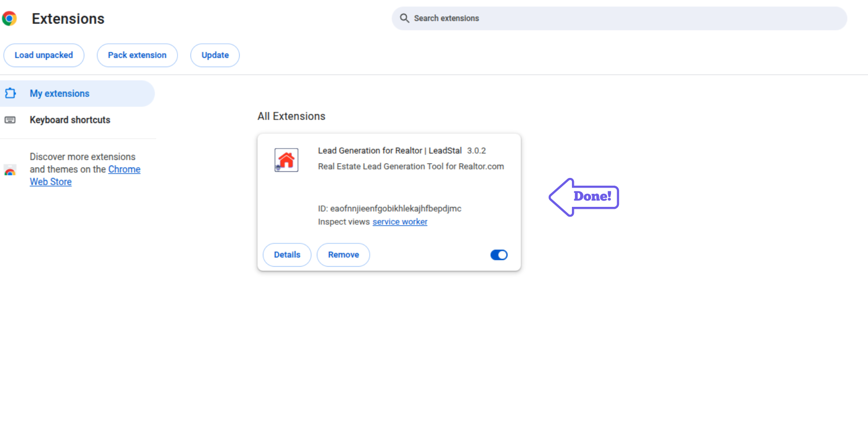Click version number 3.0.2
Image resolution: width=868 pixels, height=434 pixels.
476,150
